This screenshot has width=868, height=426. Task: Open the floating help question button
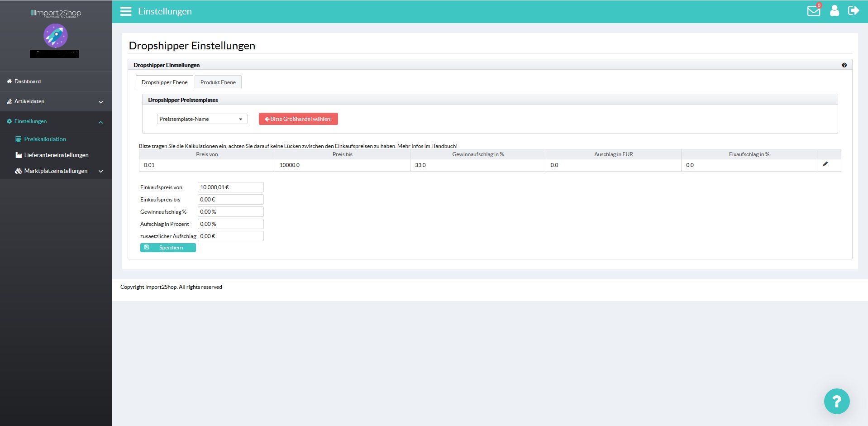click(836, 401)
